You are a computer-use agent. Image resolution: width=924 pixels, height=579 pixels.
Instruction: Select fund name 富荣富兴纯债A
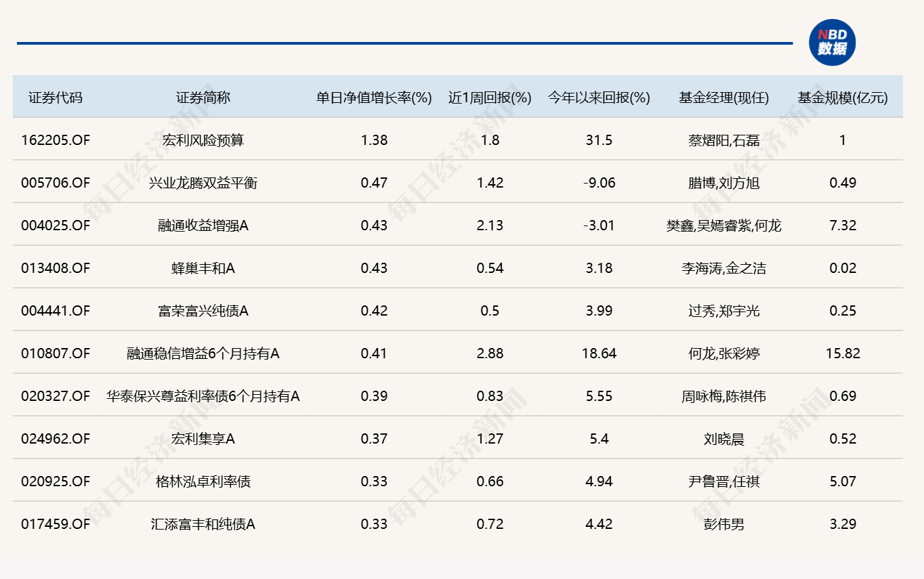(203, 311)
